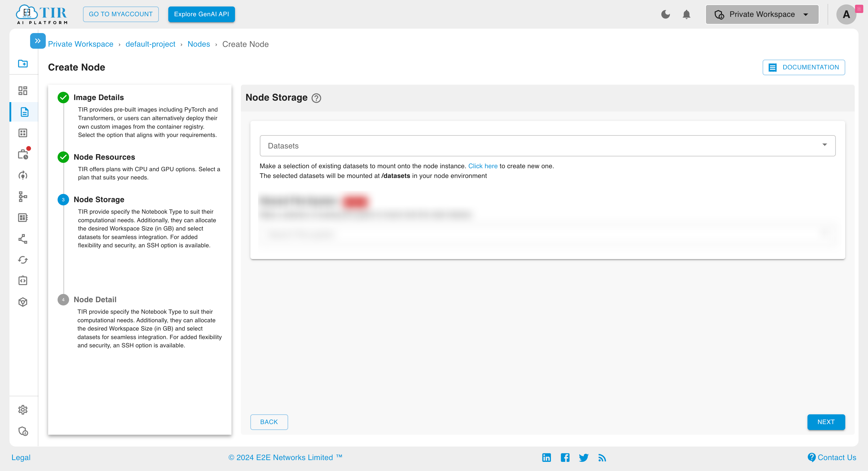868x471 pixels.
Task: Select the Node Storage step
Action: click(99, 199)
